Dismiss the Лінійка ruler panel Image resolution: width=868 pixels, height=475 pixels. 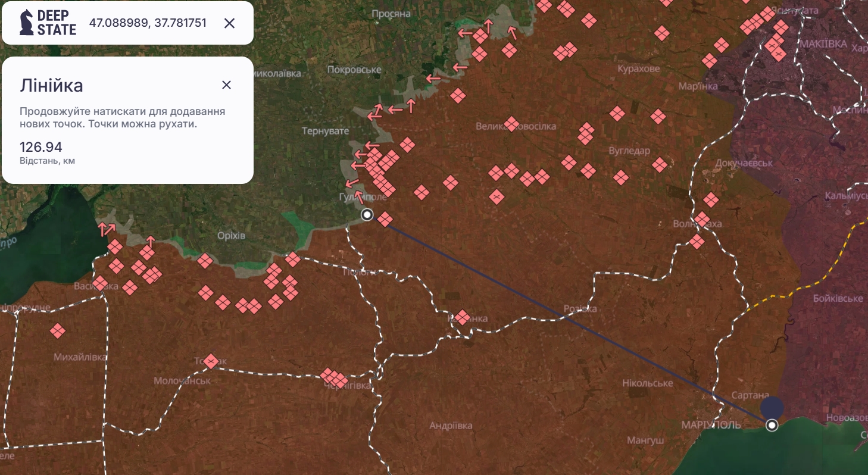(x=226, y=85)
